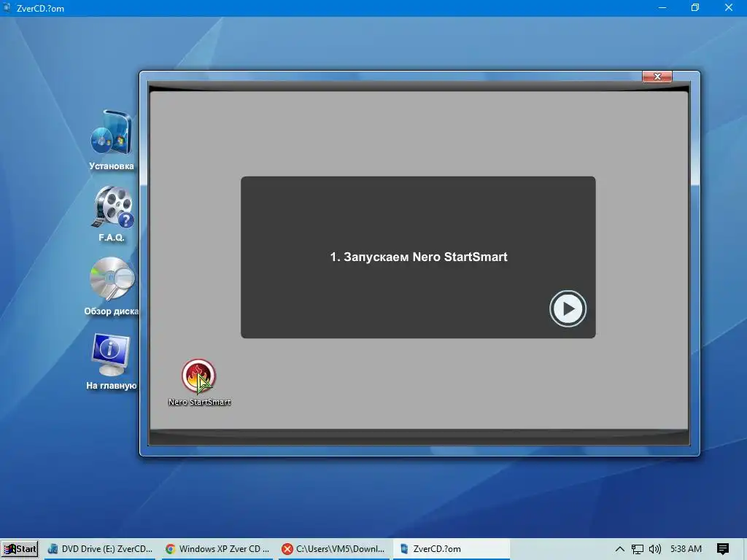Click the '1. Запускаем Nero StartSmart' caption
This screenshot has width=747, height=560.
pyautogui.click(x=418, y=257)
